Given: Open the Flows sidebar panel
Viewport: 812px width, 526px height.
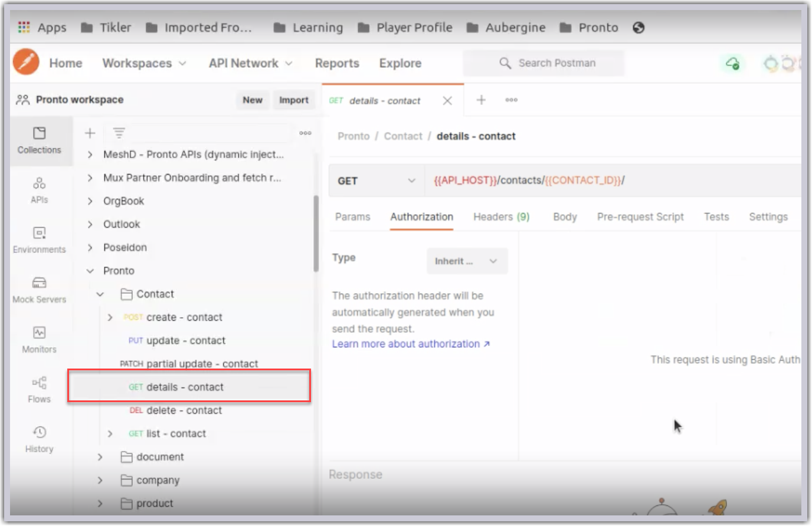Looking at the screenshot, I should [x=39, y=390].
